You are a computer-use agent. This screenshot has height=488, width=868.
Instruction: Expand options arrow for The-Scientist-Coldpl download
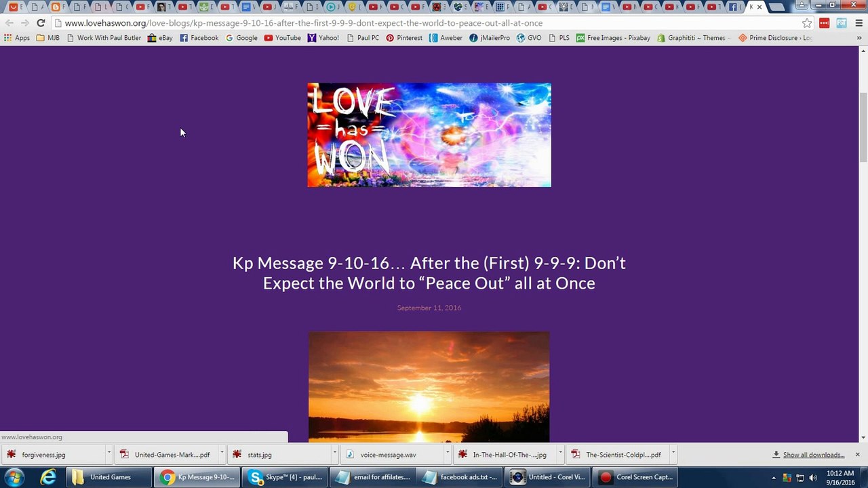pos(673,454)
